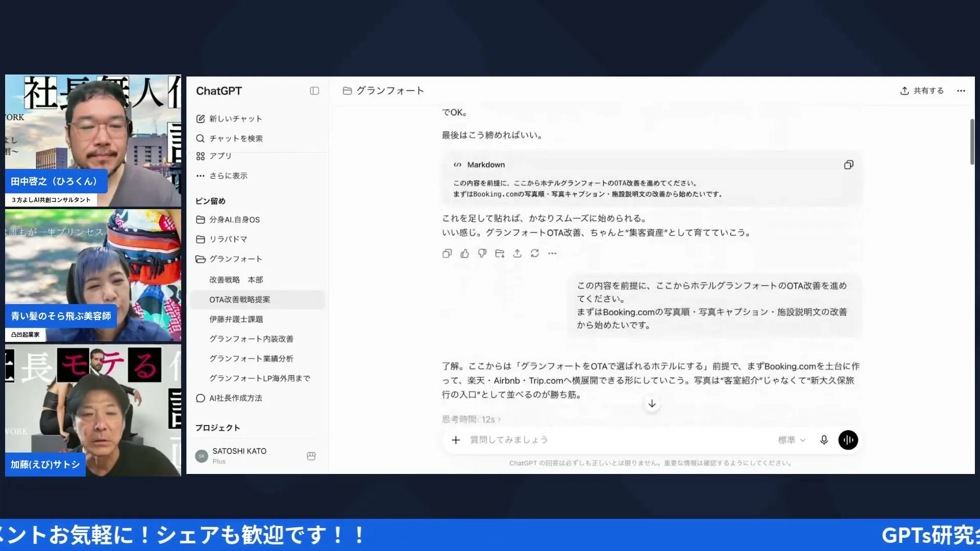Viewport: 980px width, 551px height.
Task: Click the search chats magnifier icon
Action: point(200,138)
